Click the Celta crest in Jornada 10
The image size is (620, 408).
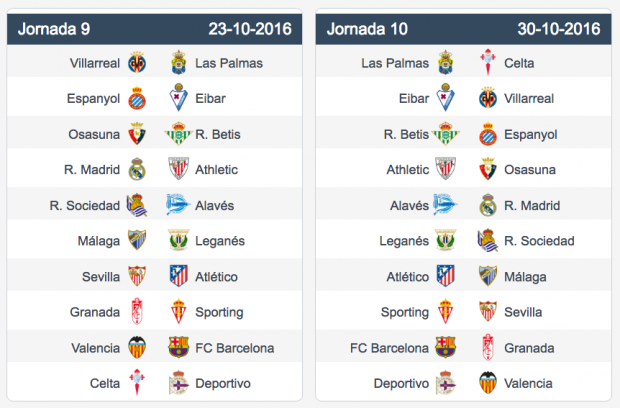point(488,62)
